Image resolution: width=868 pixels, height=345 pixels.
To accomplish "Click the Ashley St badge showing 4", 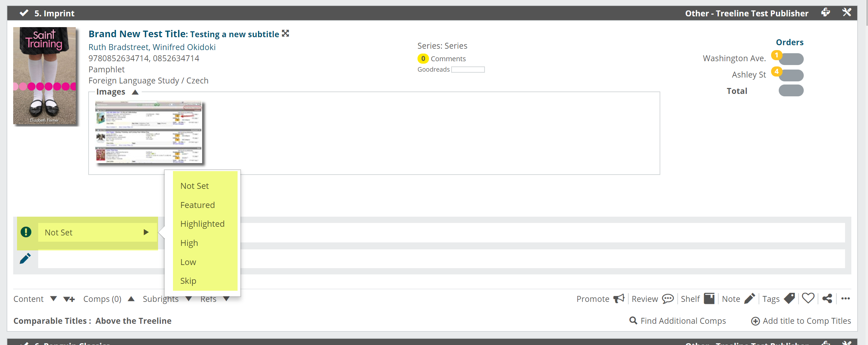I will point(777,71).
